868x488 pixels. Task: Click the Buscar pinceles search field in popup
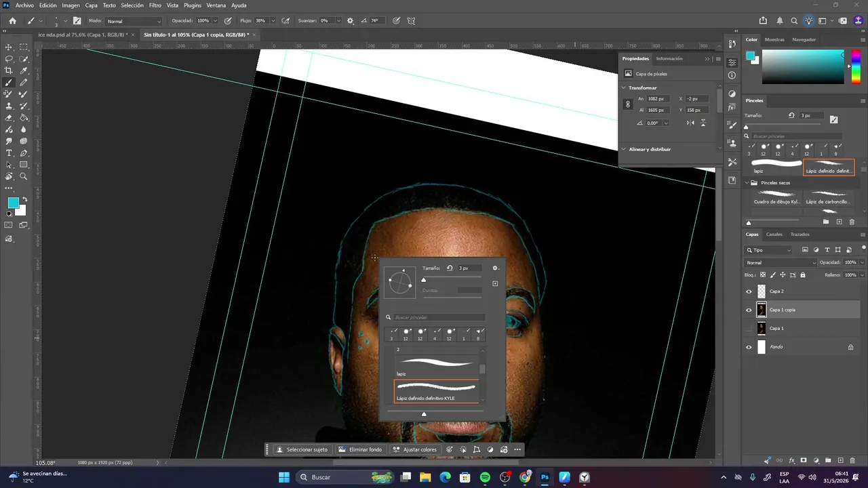point(439,317)
